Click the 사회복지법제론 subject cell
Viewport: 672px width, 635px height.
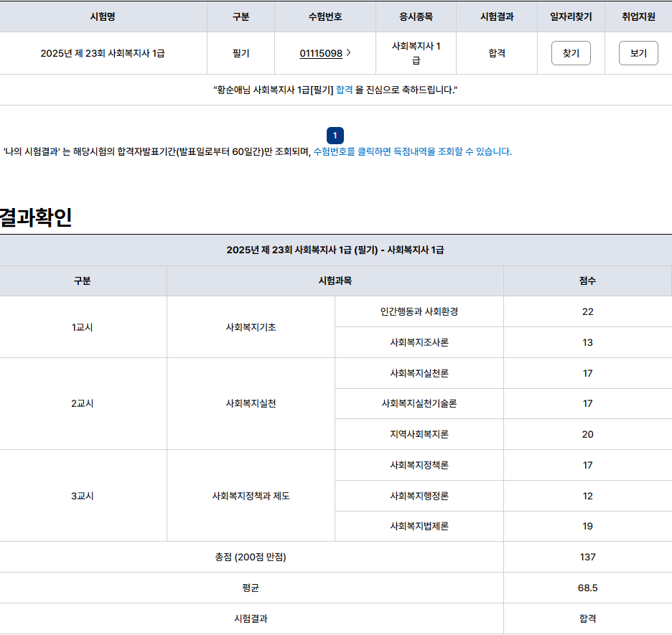click(x=419, y=526)
